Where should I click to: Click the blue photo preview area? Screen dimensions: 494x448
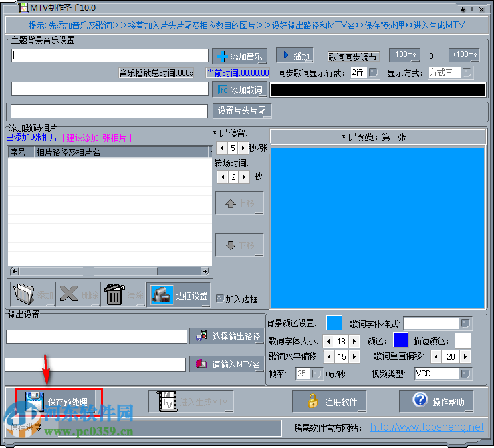pyautogui.click(x=378, y=228)
